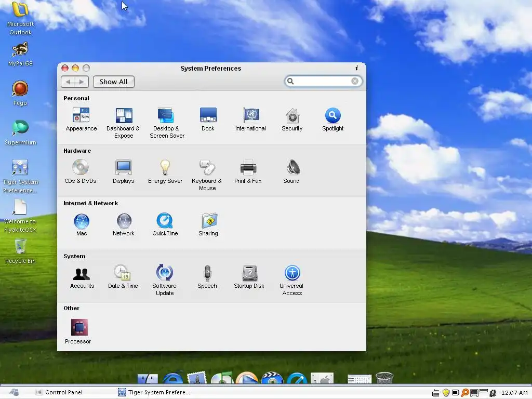The width and height of the screenshot is (532, 399).
Task: Open Startup Disk settings
Action: (249, 277)
